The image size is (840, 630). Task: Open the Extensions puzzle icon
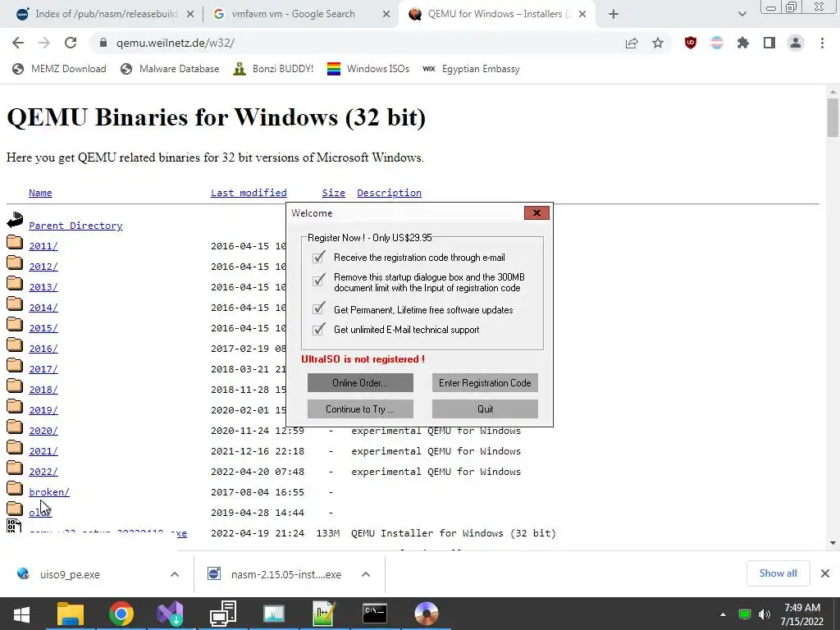coord(743,43)
